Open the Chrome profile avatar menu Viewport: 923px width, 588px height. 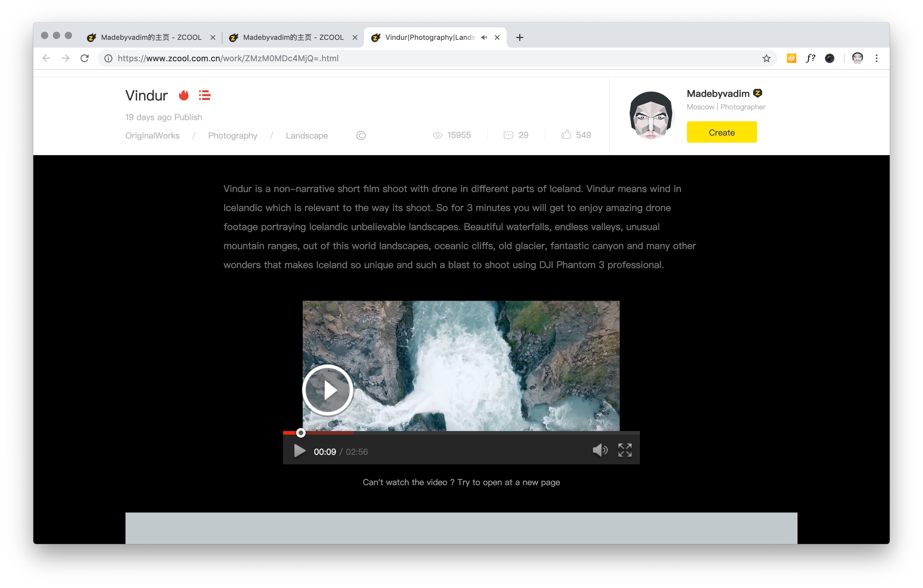tap(857, 58)
